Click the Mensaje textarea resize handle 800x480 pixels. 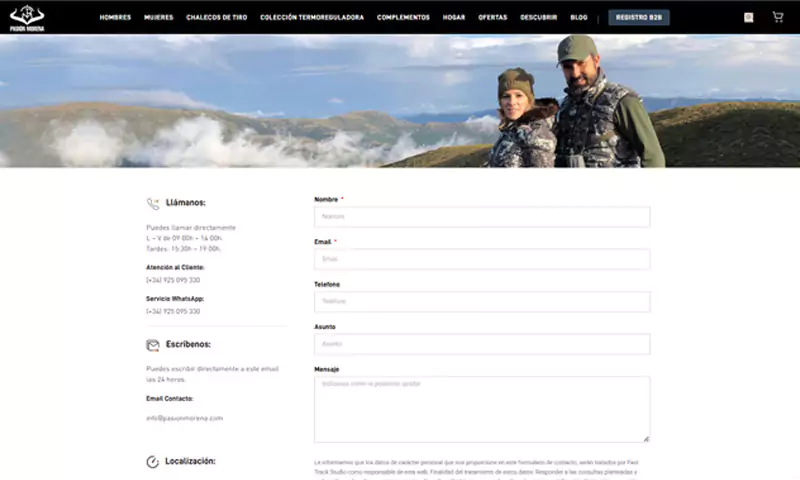646,439
